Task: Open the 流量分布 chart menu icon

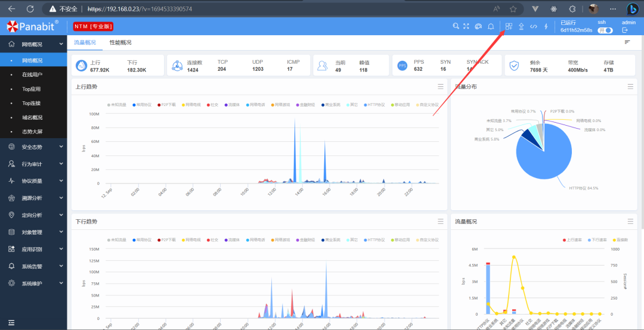Action: click(x=630, y=86)
